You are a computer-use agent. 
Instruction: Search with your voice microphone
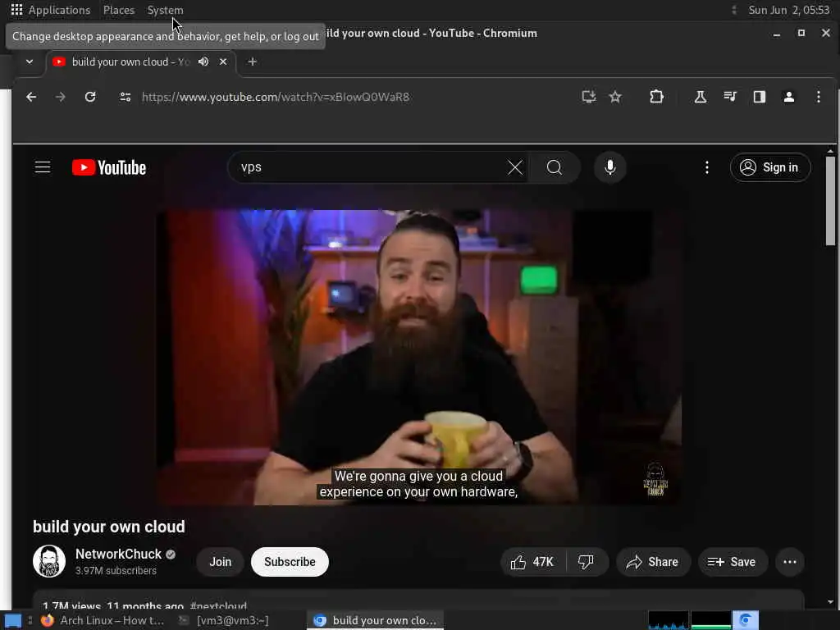[x=609, y=167]
